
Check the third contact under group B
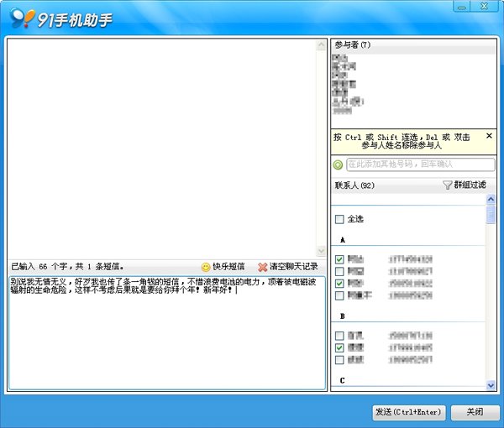pyautogui.click(x=339, y=360)
